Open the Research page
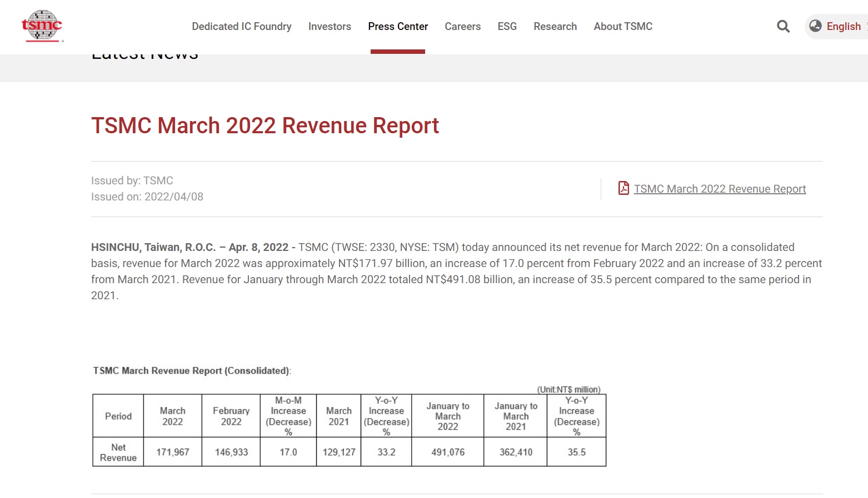868x498 pixels. tap(555, 26)
